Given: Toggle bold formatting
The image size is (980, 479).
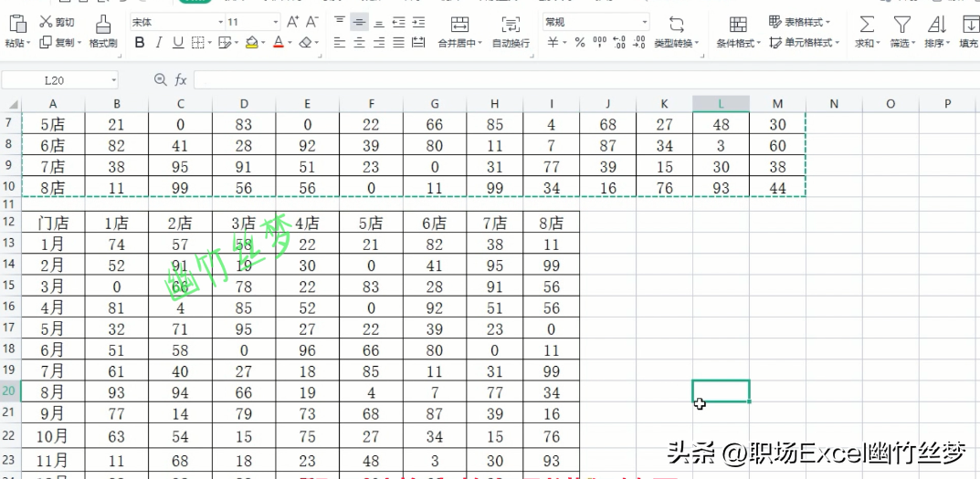Looking at the screenshot, I should (140, 43).
